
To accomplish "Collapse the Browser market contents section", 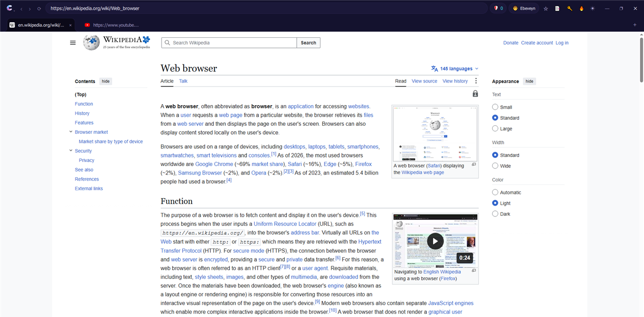I will (x=71, y=132).
